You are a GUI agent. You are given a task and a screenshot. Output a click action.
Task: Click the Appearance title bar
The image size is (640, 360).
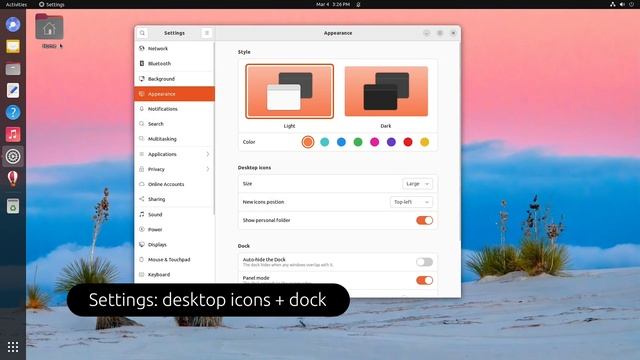point(338,33)
